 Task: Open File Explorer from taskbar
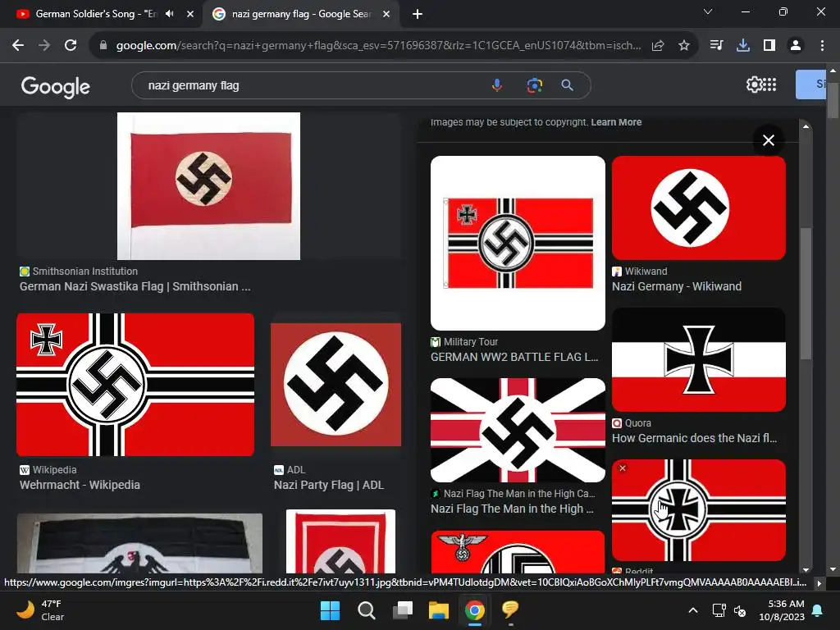point(438,610)
